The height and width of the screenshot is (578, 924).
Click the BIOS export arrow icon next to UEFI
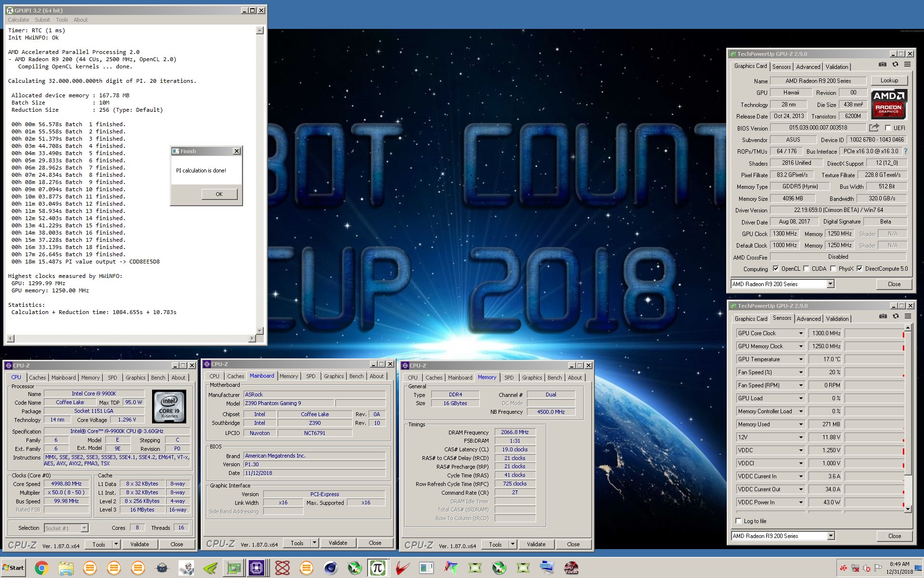click(x=874, y=128)
